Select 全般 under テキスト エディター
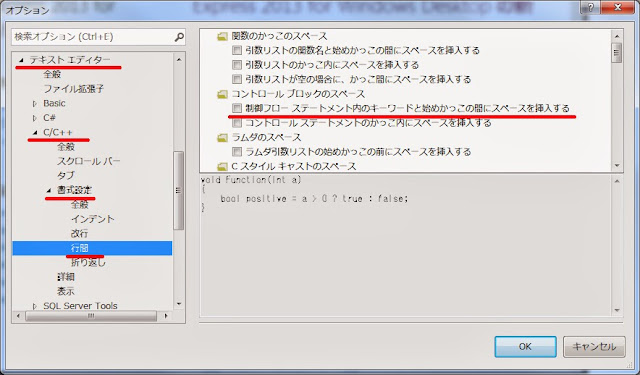This screenshot has width=640, height=375. coord(52,74)
